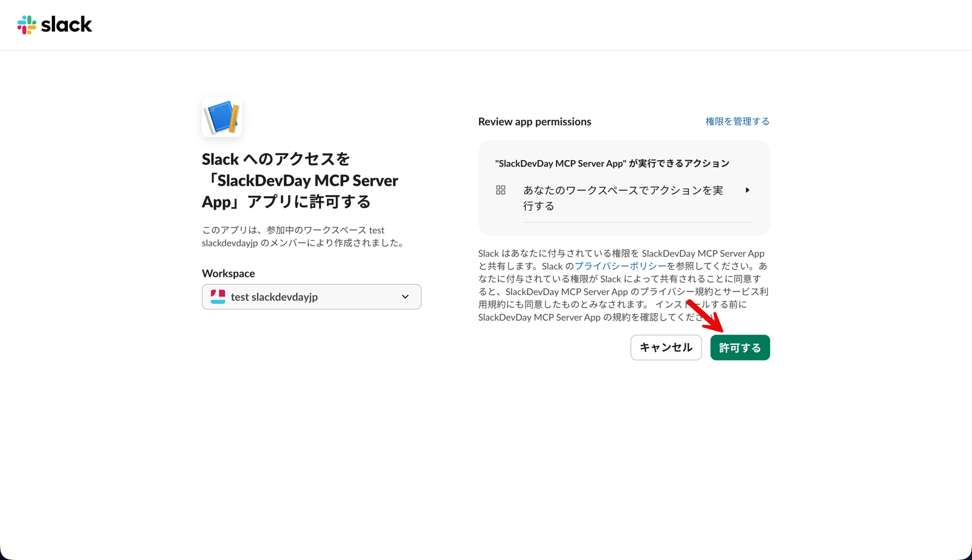Expand the あなたのワークスペースでアクションを実行する permission row
The width and height of the screenshot is (972, 560).
[624, 198]
